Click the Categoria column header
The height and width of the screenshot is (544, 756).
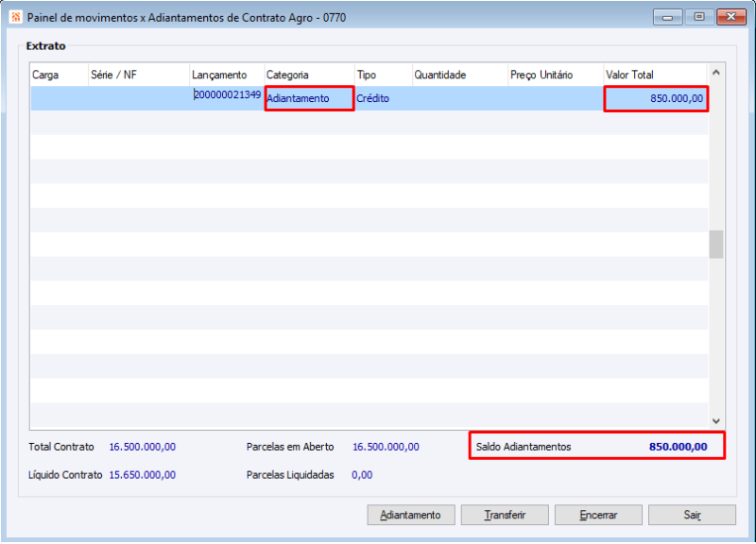coord(310,75)
